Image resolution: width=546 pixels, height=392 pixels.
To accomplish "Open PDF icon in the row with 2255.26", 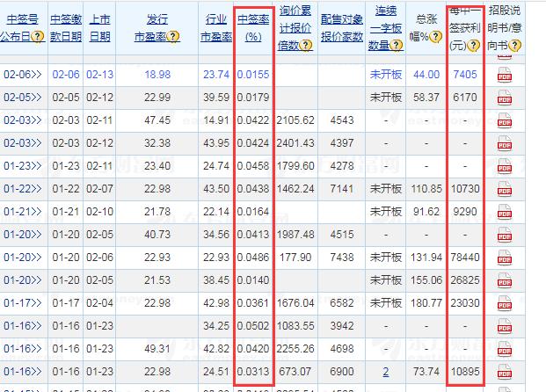I will pos(505,349).
